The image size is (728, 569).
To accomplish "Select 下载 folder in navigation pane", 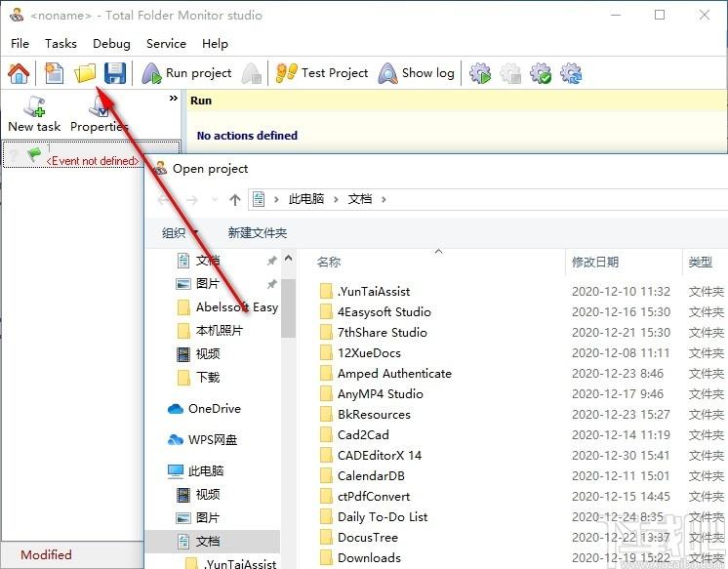I will 199,377.
